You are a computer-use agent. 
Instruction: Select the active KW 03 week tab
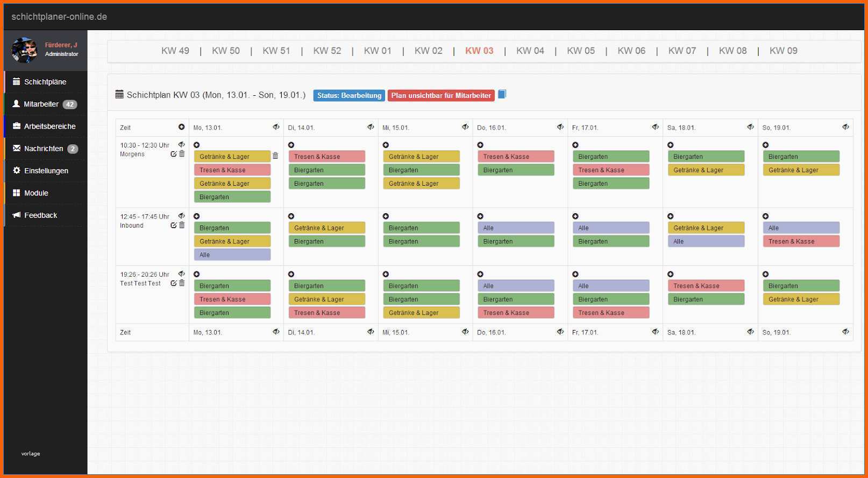[479, 51]
